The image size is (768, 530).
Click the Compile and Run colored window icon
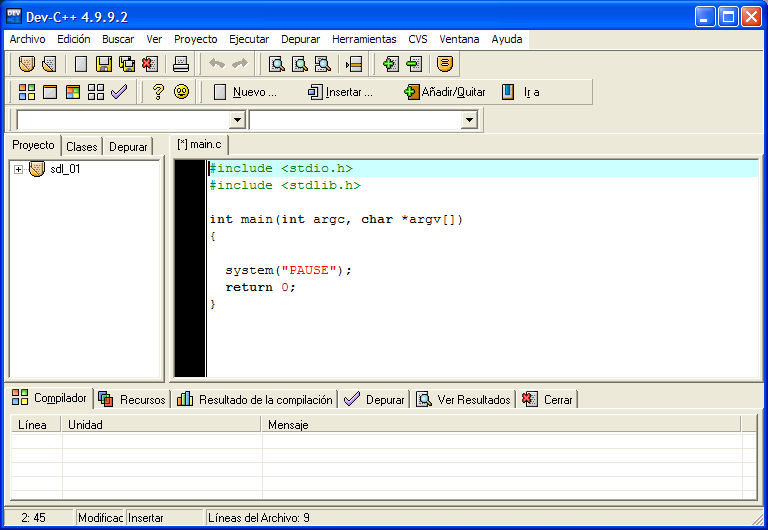[x=72, y=92]
